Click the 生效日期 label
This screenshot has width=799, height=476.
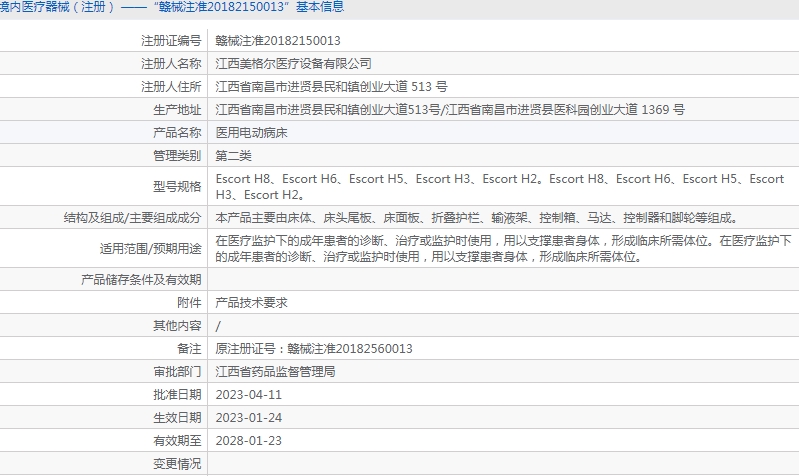[x=177, y=417]
